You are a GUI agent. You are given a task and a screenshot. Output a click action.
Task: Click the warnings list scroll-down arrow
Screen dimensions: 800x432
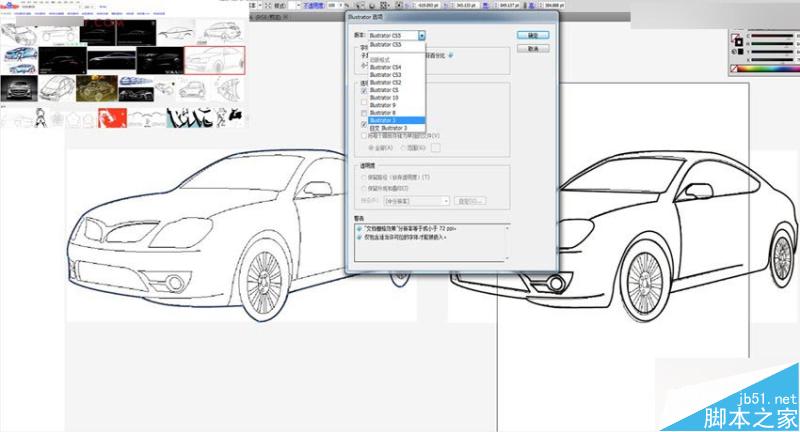coord(507,258)
